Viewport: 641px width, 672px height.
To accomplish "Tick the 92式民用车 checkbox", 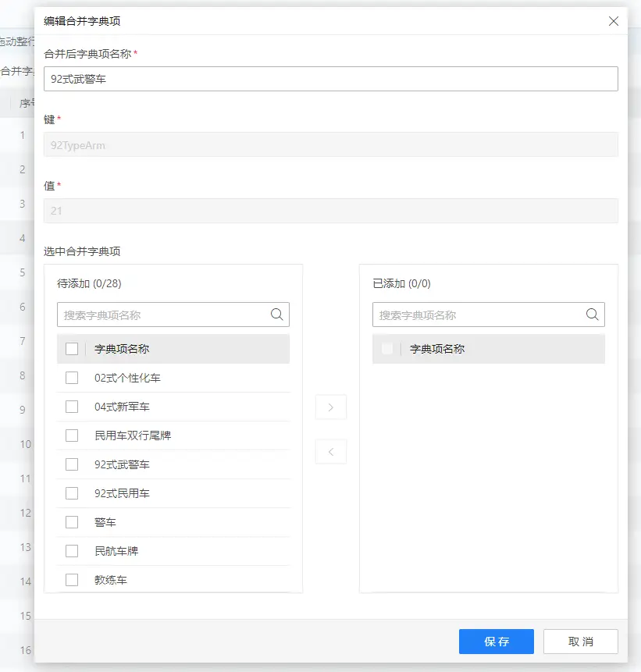I will coord(72,493).
